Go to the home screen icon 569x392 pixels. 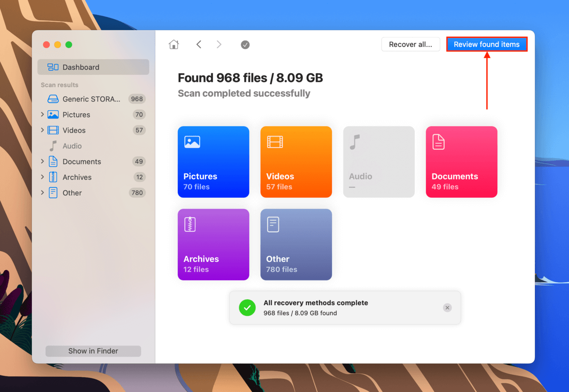tap(174, 44)
